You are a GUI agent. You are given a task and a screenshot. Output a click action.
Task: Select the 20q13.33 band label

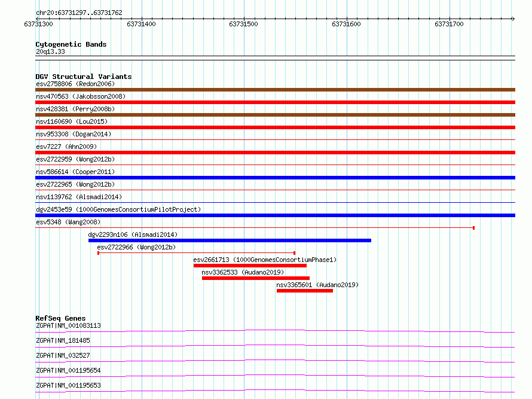pos(50,51)
